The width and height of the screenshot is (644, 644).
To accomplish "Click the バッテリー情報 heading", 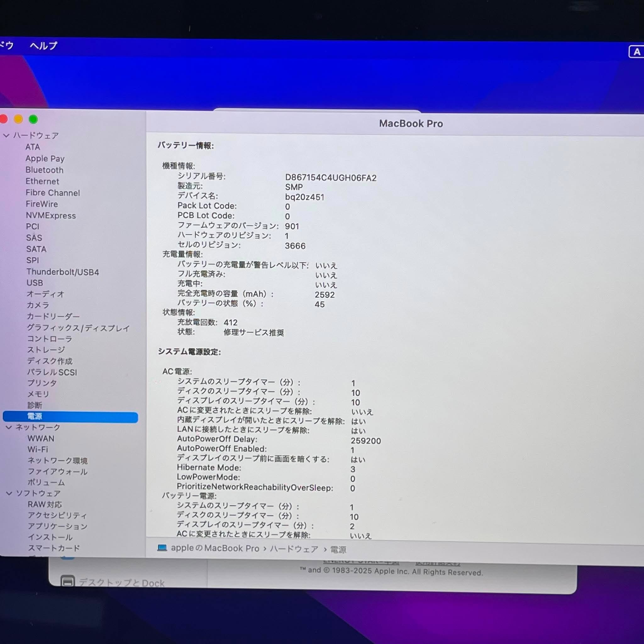I will (186, 145).
